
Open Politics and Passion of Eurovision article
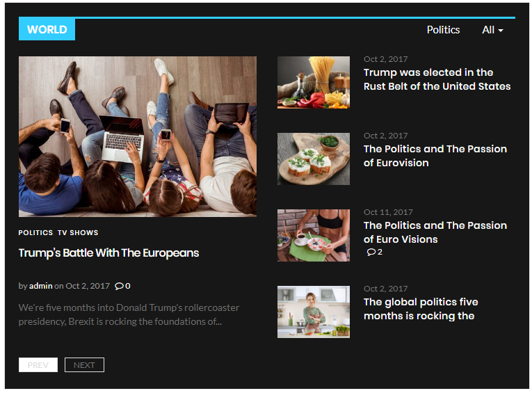coord(435,156)
